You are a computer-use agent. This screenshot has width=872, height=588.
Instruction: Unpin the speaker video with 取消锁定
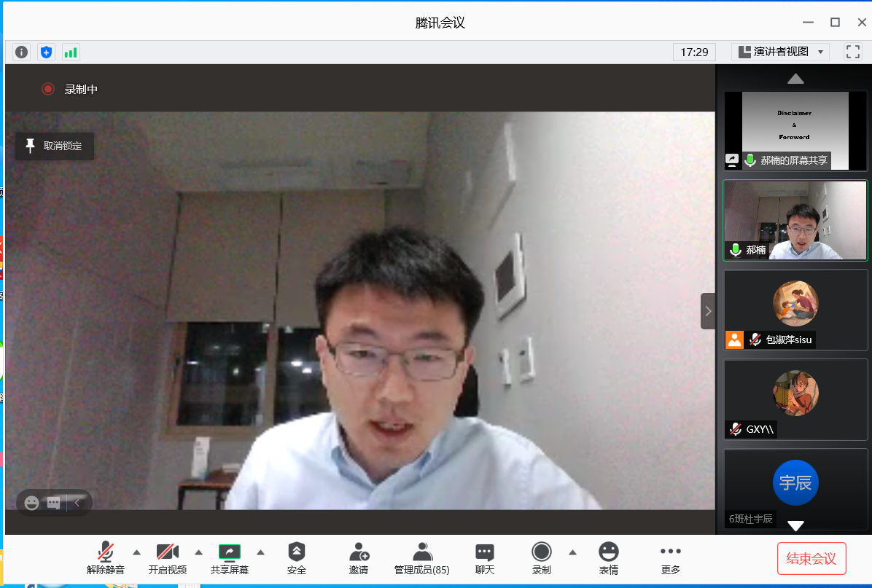54,146
